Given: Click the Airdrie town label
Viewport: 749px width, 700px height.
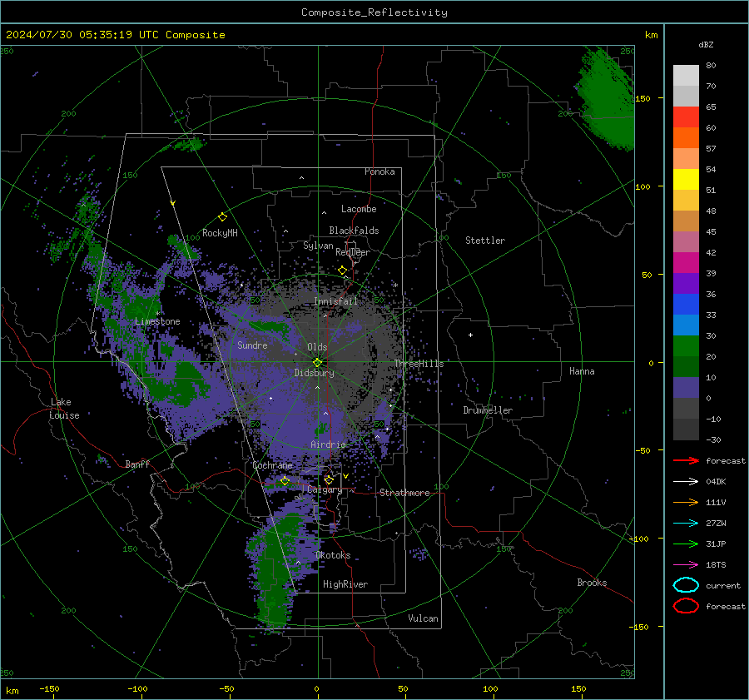Looking at the screenshot, I should click(x=328, y=444).
